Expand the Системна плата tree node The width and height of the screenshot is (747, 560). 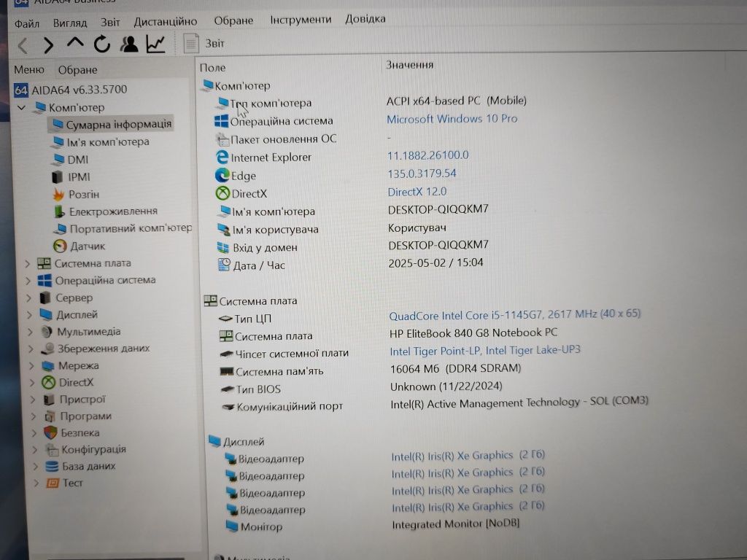28,263
